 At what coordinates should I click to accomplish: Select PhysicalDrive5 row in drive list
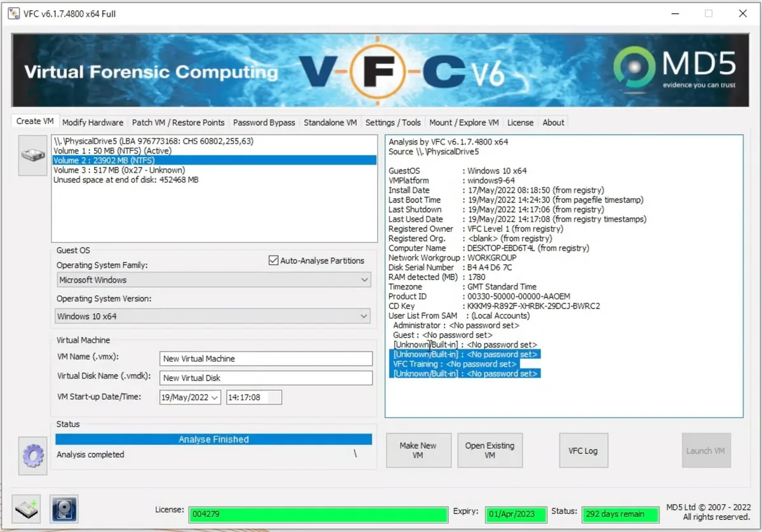[x=214, y=142]
